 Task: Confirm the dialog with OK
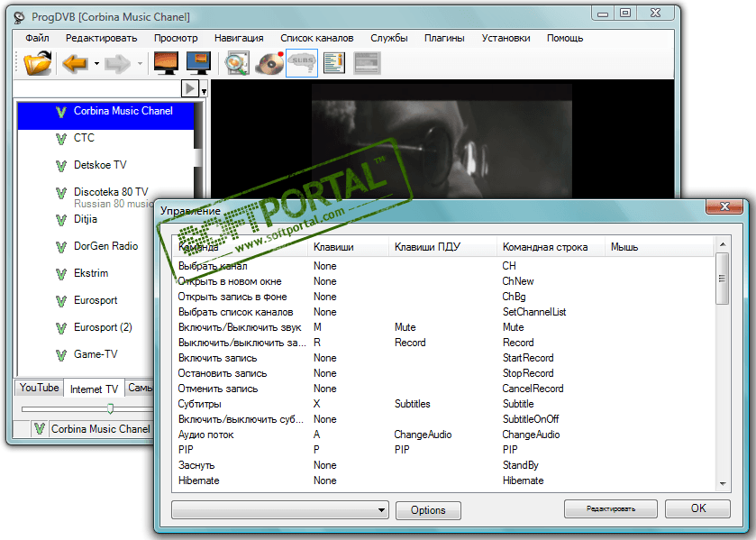click(697, 508)
